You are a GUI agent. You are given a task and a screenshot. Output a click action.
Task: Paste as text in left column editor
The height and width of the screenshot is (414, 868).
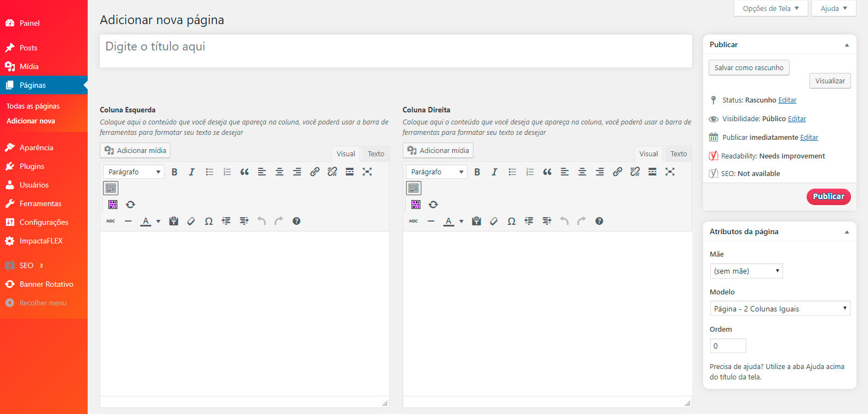tap(174, 221)
